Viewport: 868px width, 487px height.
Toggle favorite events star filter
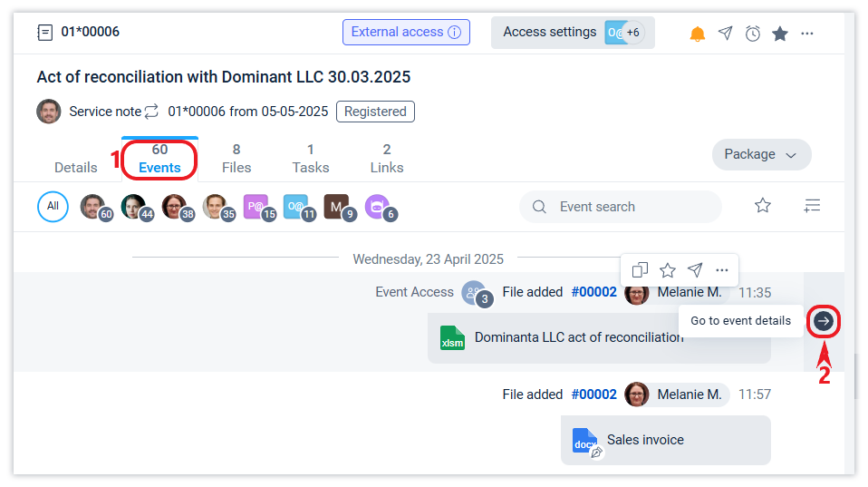[763, 206]
